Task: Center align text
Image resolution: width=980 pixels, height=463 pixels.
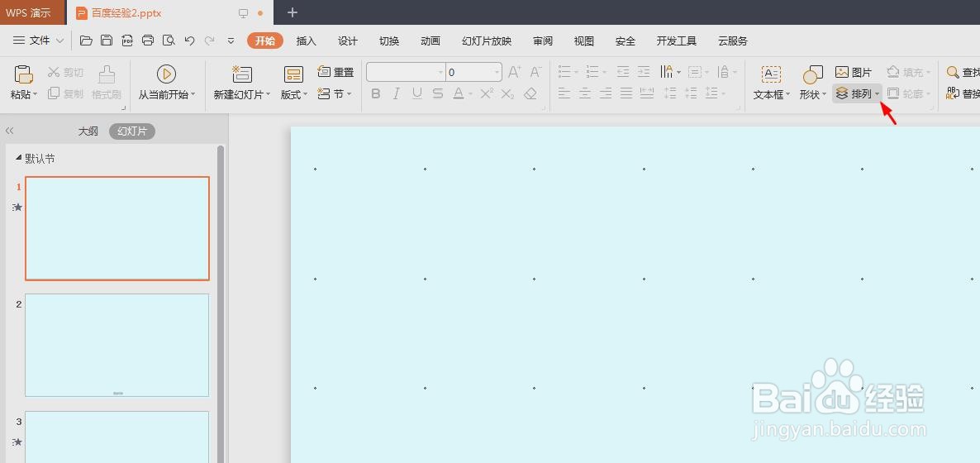Action: click(585, 94)
